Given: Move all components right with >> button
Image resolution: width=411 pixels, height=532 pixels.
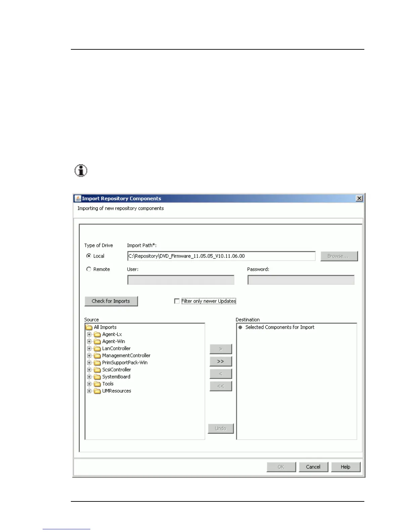Looking at the screenshot, I should 221,361.
